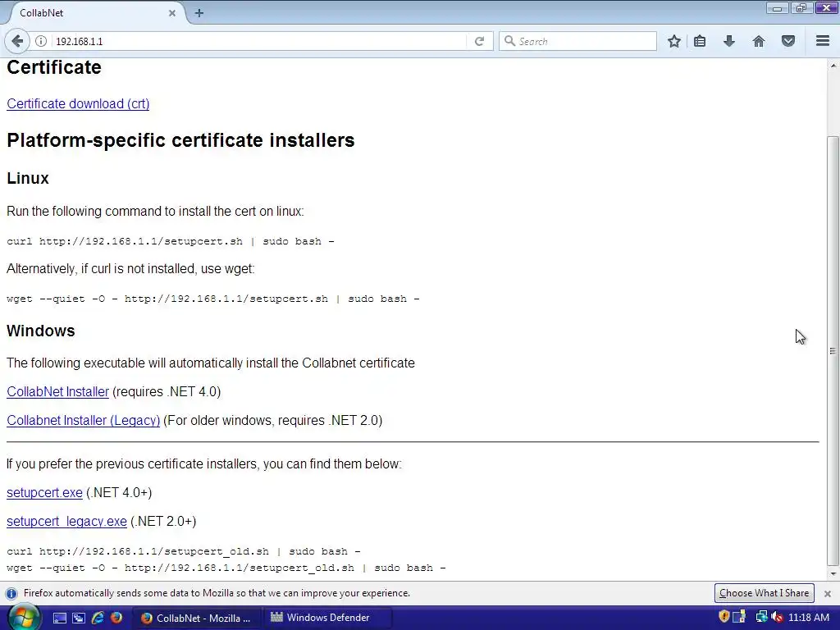Download setupcert_legacy.exe

67,521
